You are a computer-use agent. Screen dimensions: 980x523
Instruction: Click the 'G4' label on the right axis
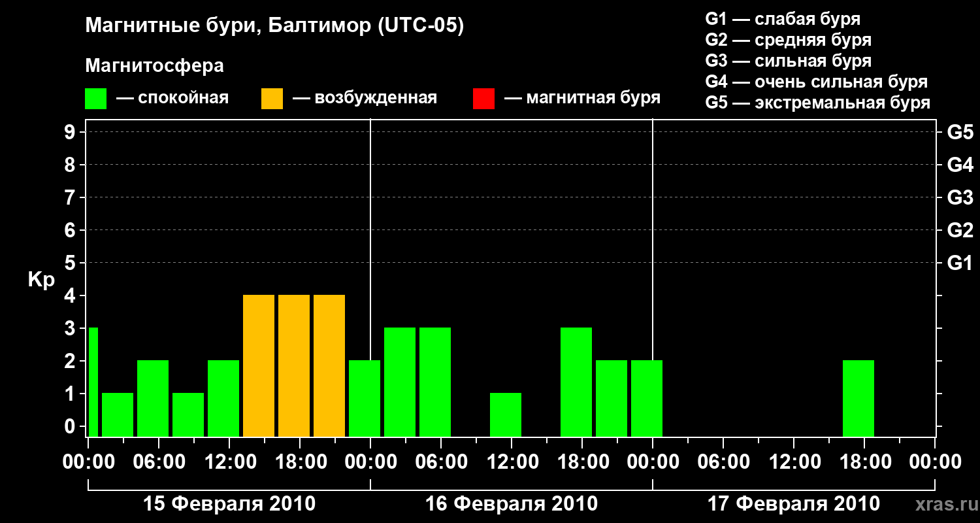(960, 165)
